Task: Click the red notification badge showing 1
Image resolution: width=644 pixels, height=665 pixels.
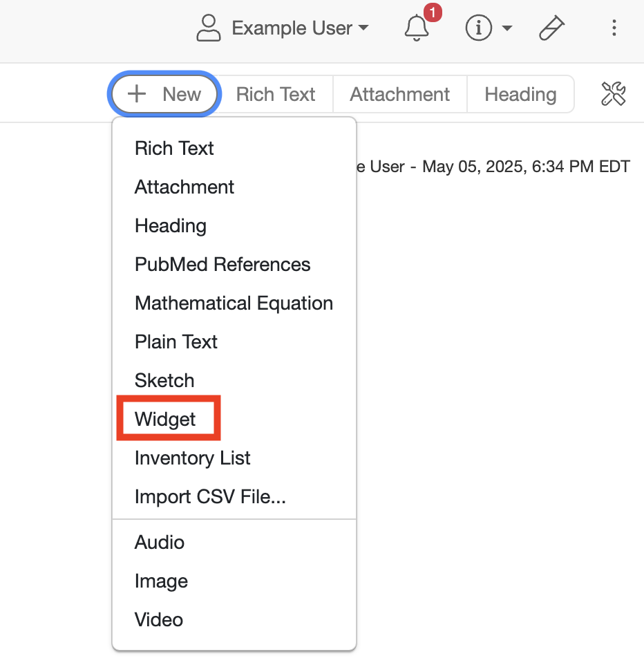Action: [x=432, y=12]
